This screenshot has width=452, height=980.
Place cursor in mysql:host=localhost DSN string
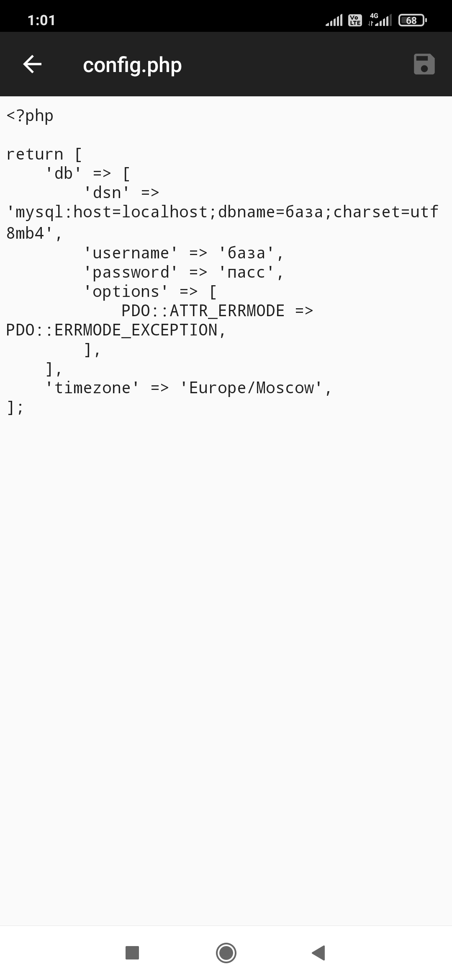pos(222,212)
